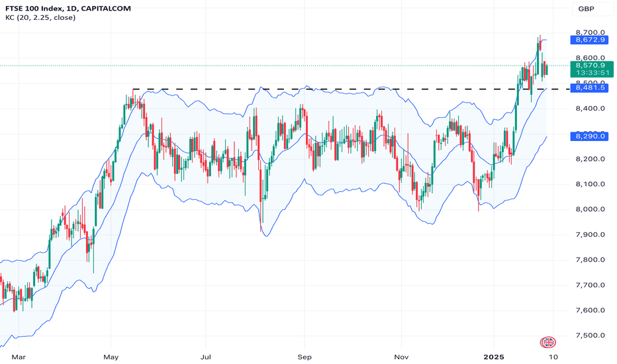Click the 8,200.0 price axis label
This screenshot has height=364, width=617.
pyautogui.click(x=590, y=159)
